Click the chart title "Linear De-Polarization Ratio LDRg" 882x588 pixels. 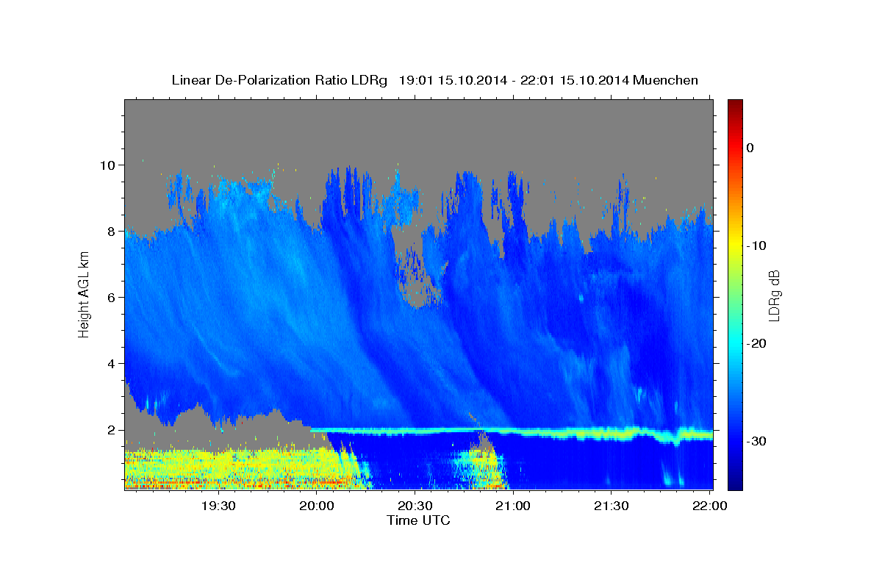pos(279,80)
